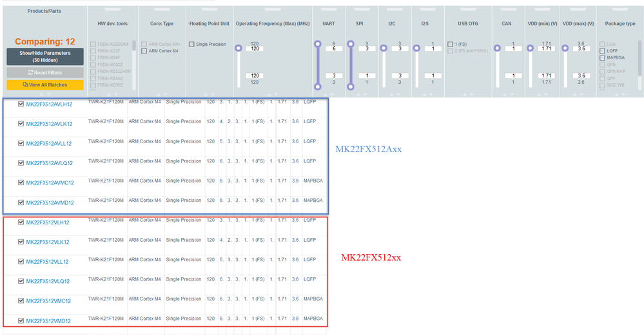Sort descending by I2S column arrow
The height and width of the screenshot is (336, 644).
point(431,94)
